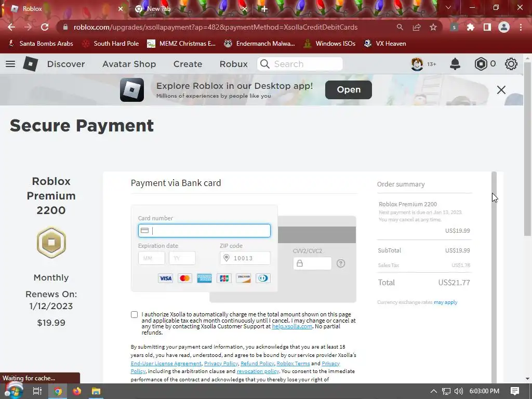The height and width of the screenshot is (399, 532).
Task: Open the share page icon in address bar
Action: [417, 27]
